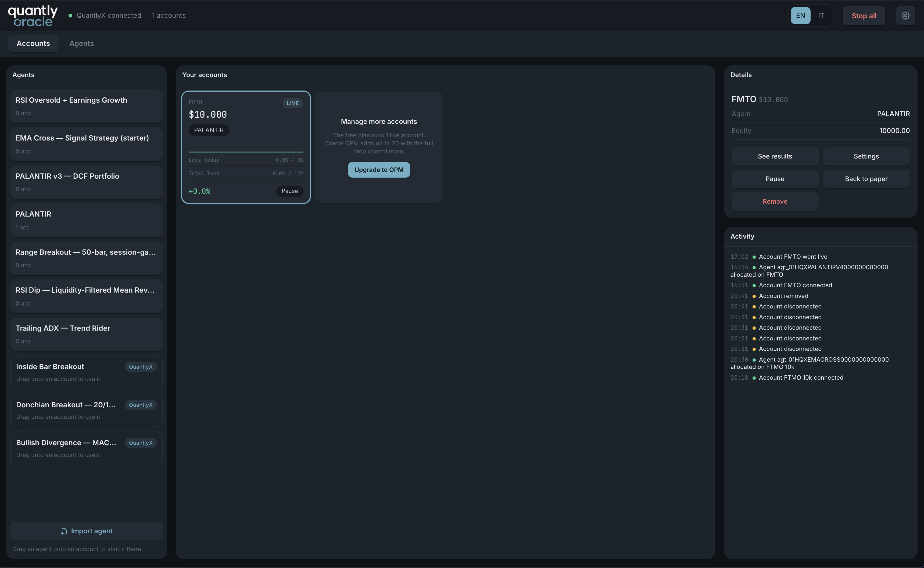The height and width of the screenshot is (568, 924).
Task: Click the "QuantlyX connected" status text
Action: coord(109,16)
